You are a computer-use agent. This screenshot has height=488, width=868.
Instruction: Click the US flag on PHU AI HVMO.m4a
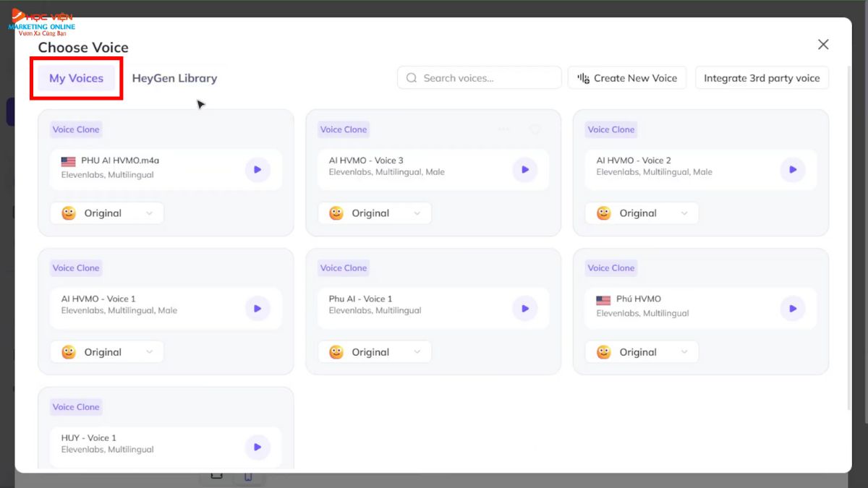click(69, 161)
